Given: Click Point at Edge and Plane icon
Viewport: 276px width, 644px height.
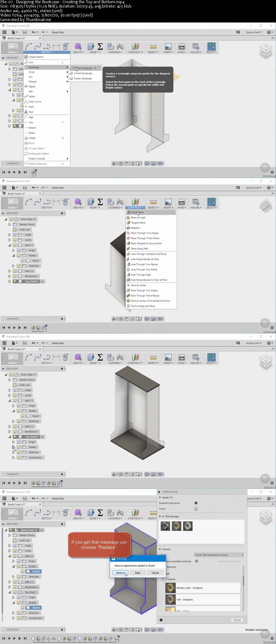Looking at the screenshot, I should pyautogui.click(x=128, y=306).
